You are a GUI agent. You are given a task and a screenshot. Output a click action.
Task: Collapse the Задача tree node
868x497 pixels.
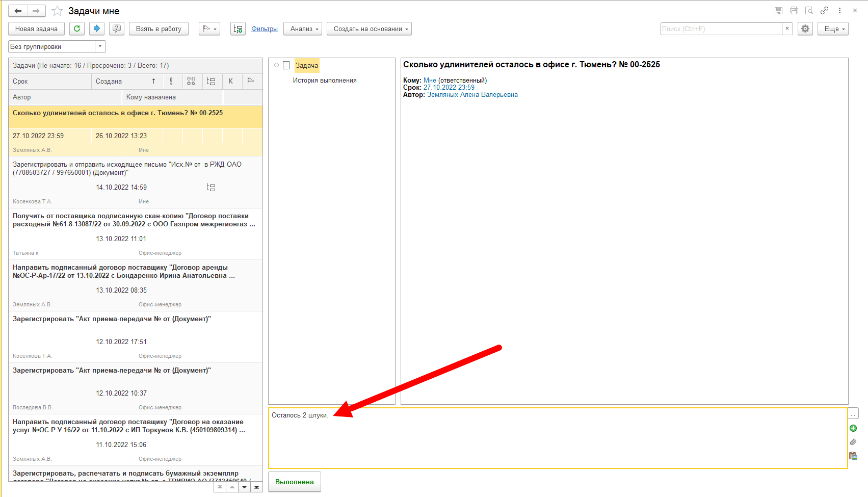pos(276,65)
